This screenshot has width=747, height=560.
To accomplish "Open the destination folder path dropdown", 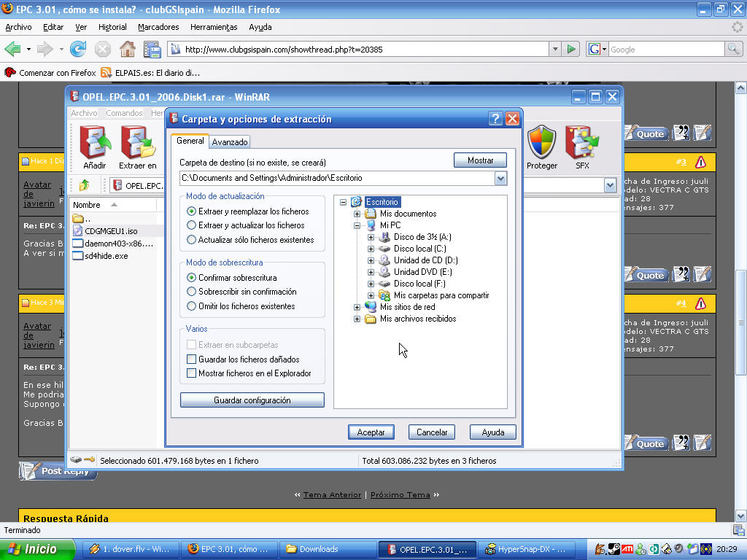I will pos(500,178).
